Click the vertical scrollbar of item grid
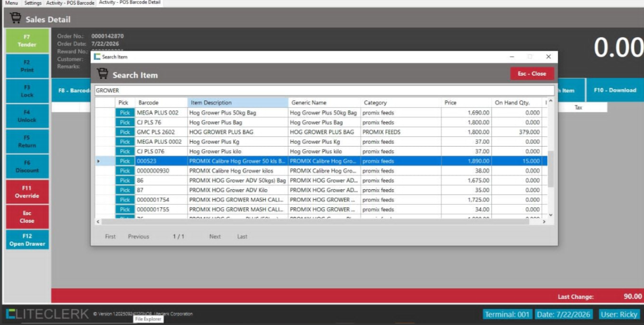This screenshot has height=325, width=644. click(550, 168)
